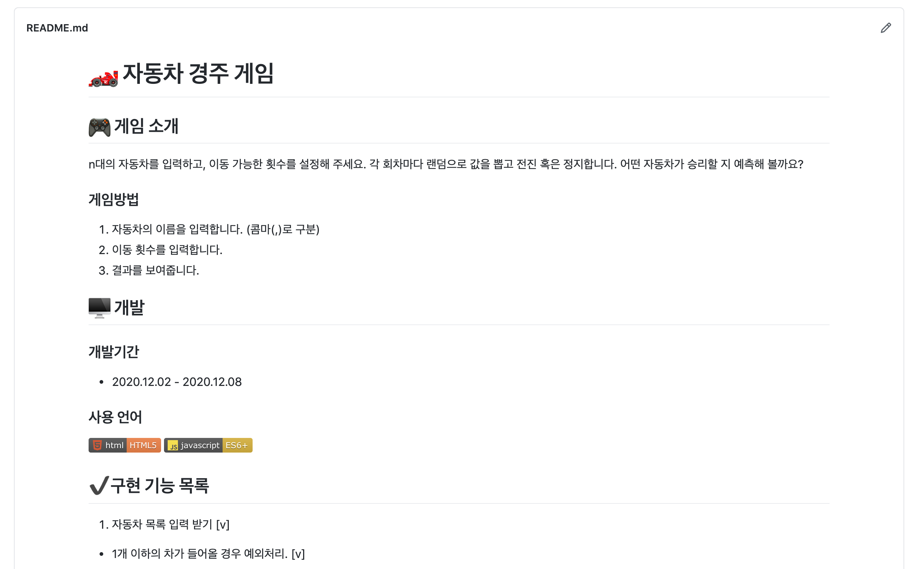Viewport: 924px width, 569px height.
Task: Click the check mark emoji beside 구현 기능 목록
Action: [99, 486]
